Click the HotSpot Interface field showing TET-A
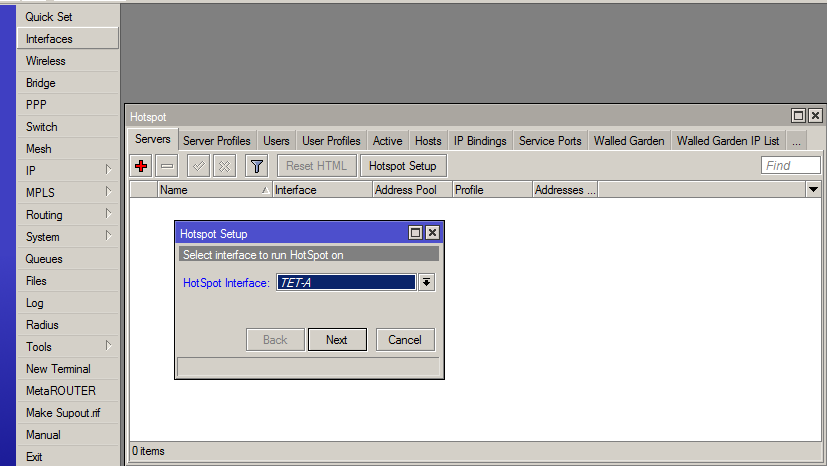 coord(347,283)
